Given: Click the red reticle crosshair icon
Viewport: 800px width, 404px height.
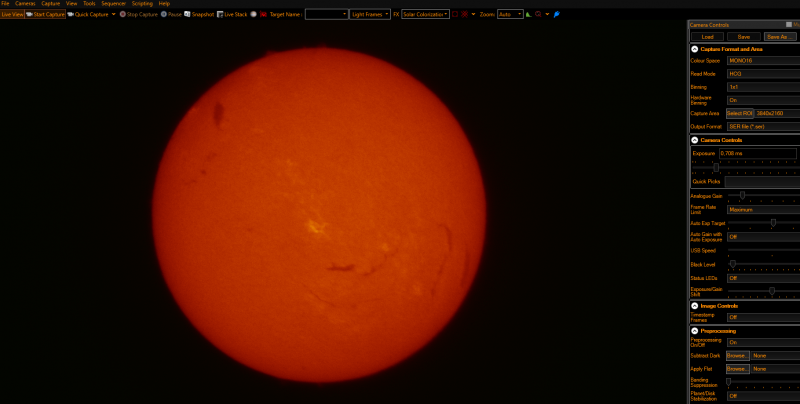Looking at the screenshot, I should click(465, 14).
